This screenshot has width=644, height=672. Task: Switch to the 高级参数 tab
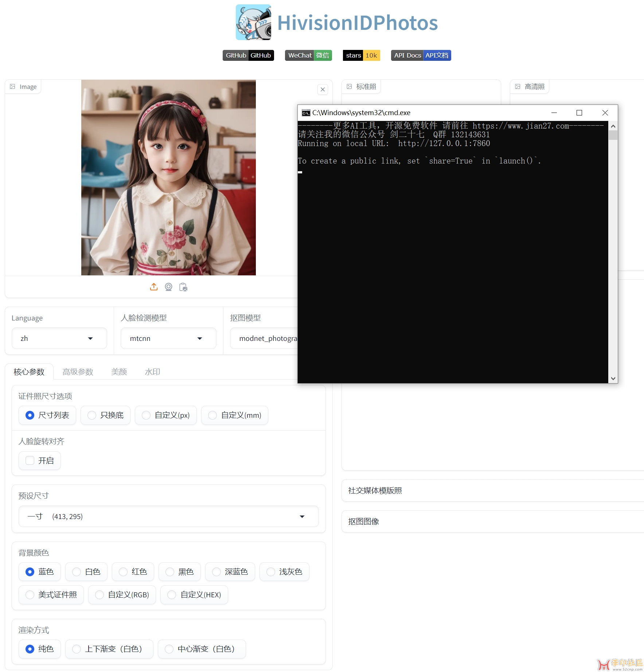pos(78,372)
